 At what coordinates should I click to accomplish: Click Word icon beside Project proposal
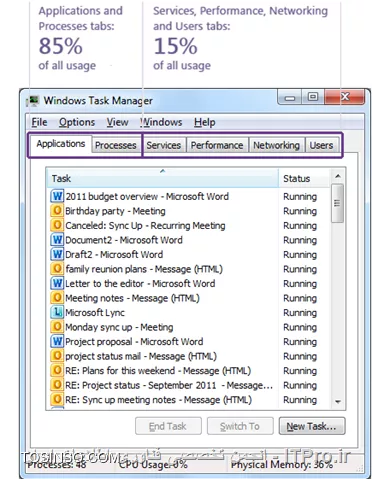(57, 341)
